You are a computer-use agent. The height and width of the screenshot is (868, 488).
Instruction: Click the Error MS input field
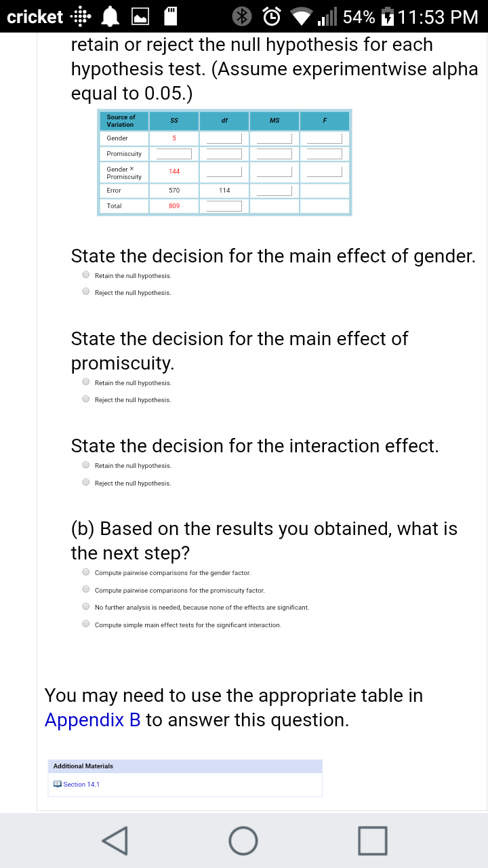274,191
